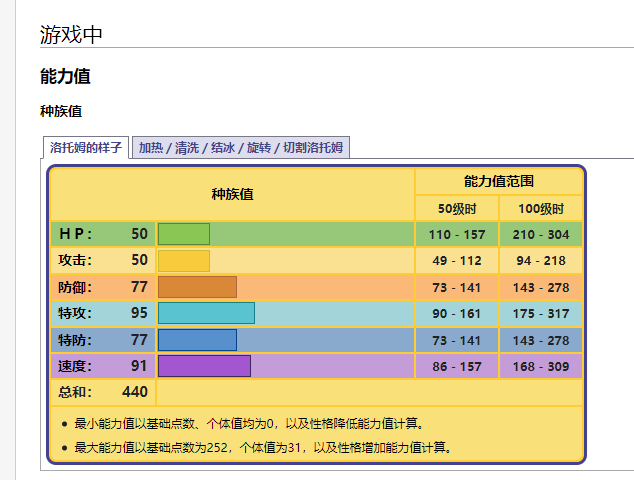Click the teal 特攻 stat bar
634x480 pixels.
[x=206, y=313]
